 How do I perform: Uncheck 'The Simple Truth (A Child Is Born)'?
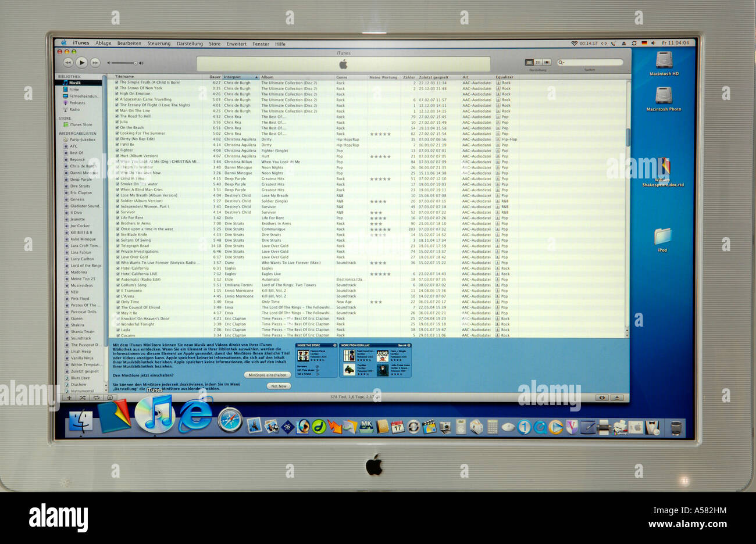[117, 83]
